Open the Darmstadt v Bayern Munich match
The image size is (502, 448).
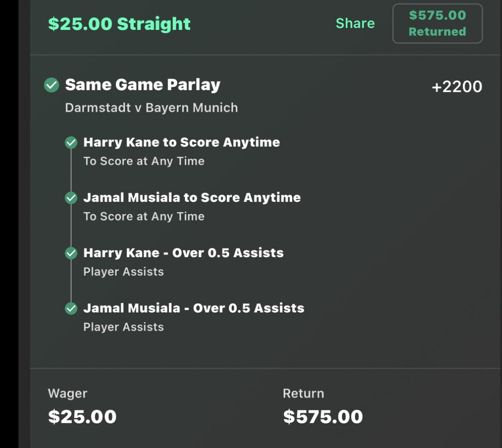pyautogui.click(x=151, y=108)
